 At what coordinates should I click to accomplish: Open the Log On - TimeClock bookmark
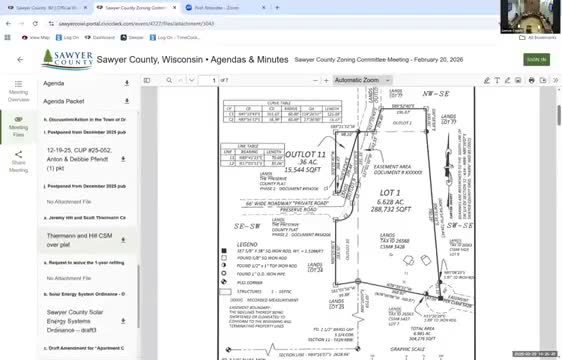tap(175, 37)
